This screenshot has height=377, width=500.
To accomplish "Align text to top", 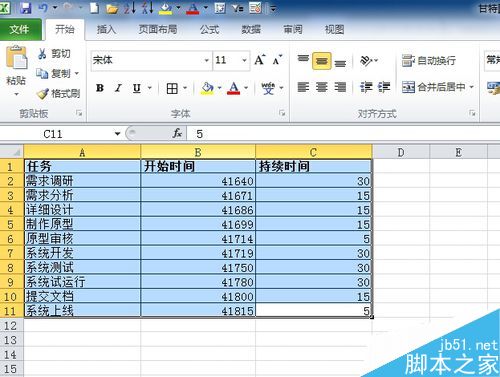I will tap(303, 60).
